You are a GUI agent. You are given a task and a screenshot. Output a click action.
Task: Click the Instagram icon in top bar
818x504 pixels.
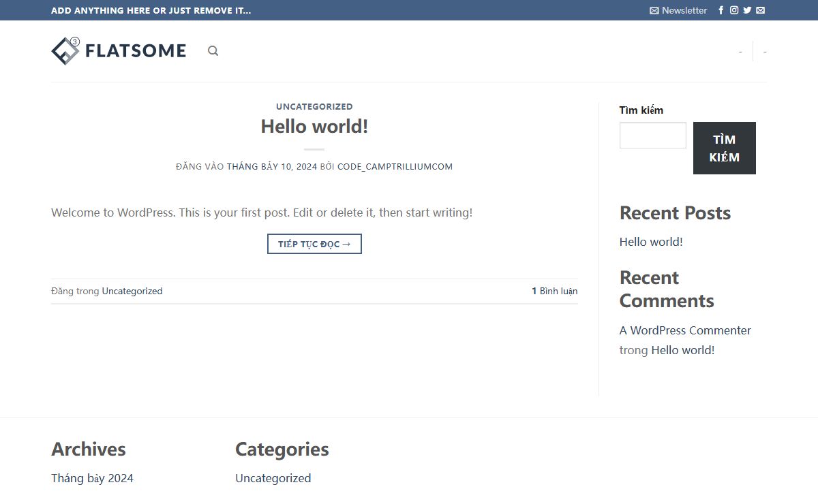tap(734, 10)
